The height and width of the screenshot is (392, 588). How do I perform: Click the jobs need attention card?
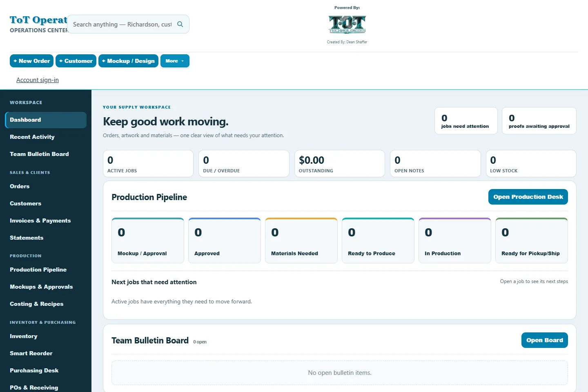click(466, 121)
